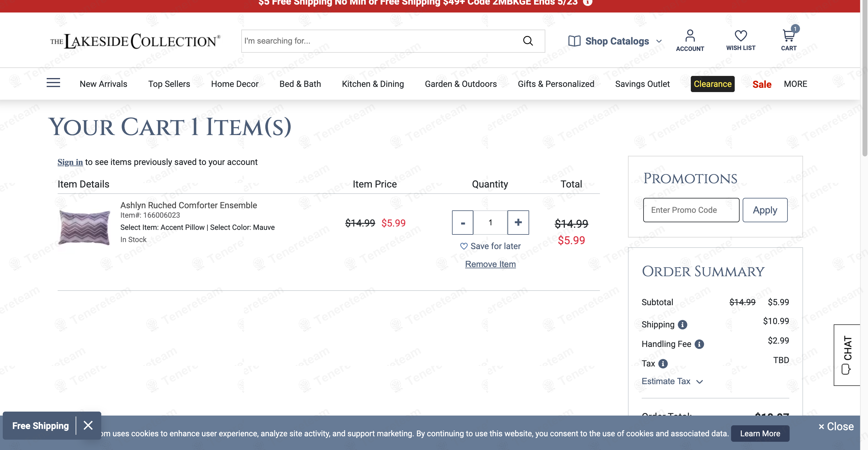Viewport: 868px width, 450px height.
Task: Click the Item#: 166006023 text
Action: (150, 215)
